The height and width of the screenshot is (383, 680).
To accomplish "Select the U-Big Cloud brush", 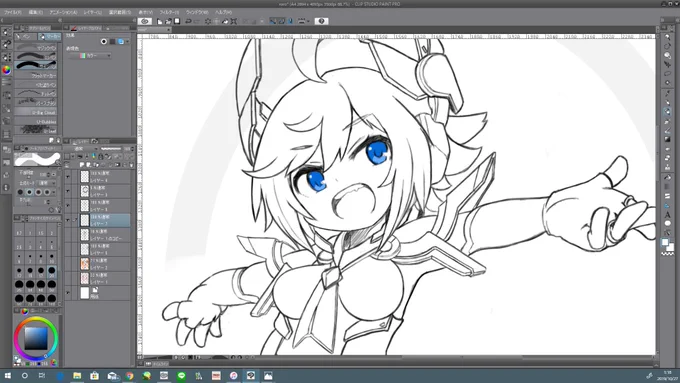I will 36,112.
